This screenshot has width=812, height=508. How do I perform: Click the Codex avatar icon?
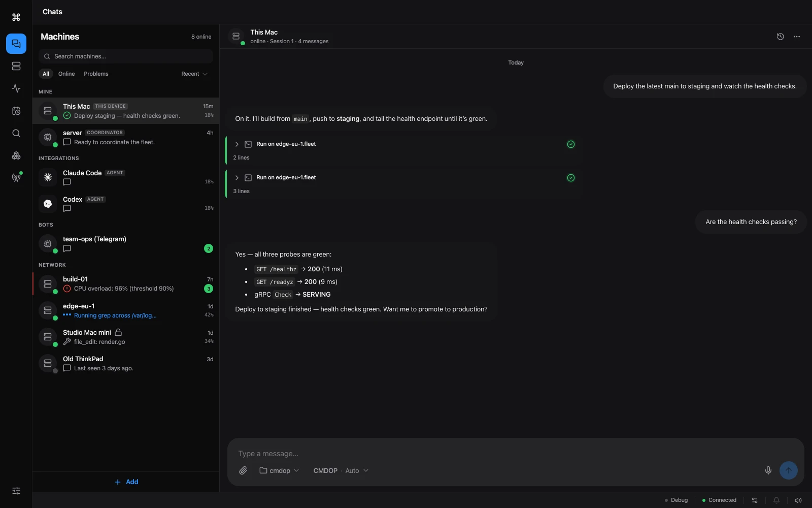(48, 204)
